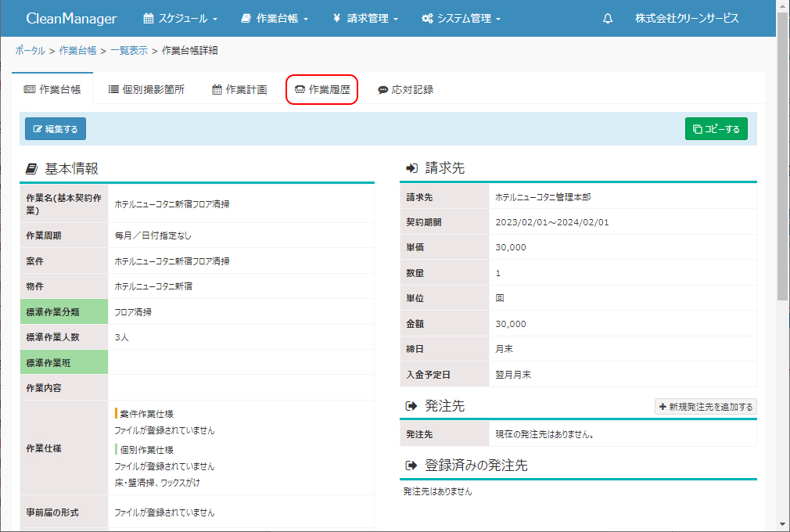Viewport: 790px width, 532px height.
Task: Click the 編集する button
Action: (x=56, y=129)
